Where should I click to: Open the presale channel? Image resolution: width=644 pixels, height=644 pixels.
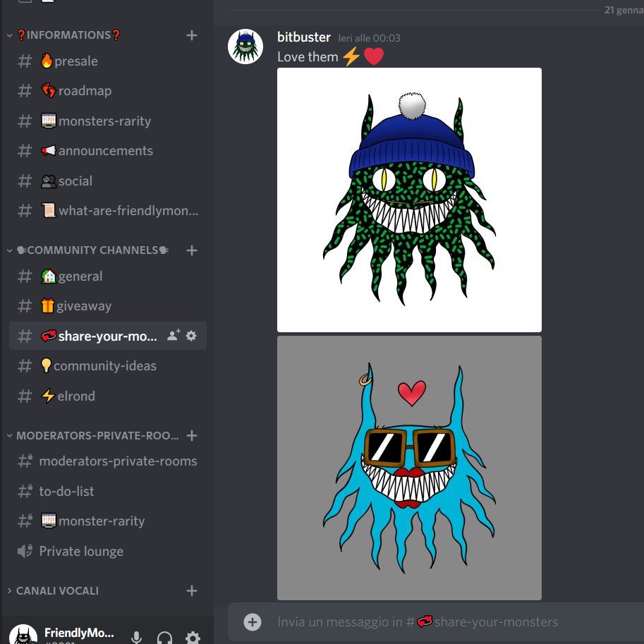coord(108,61)
